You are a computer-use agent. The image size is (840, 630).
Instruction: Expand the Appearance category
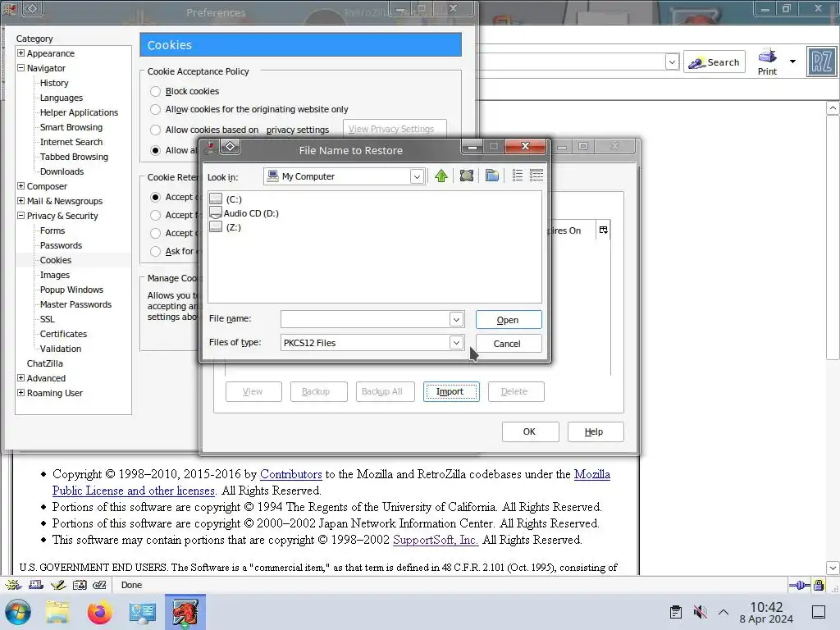(21, 53)
